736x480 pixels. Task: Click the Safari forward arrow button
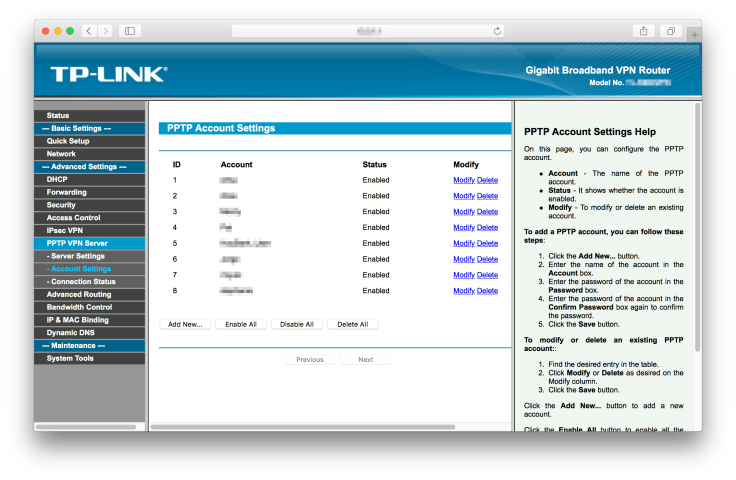(106, 31)
